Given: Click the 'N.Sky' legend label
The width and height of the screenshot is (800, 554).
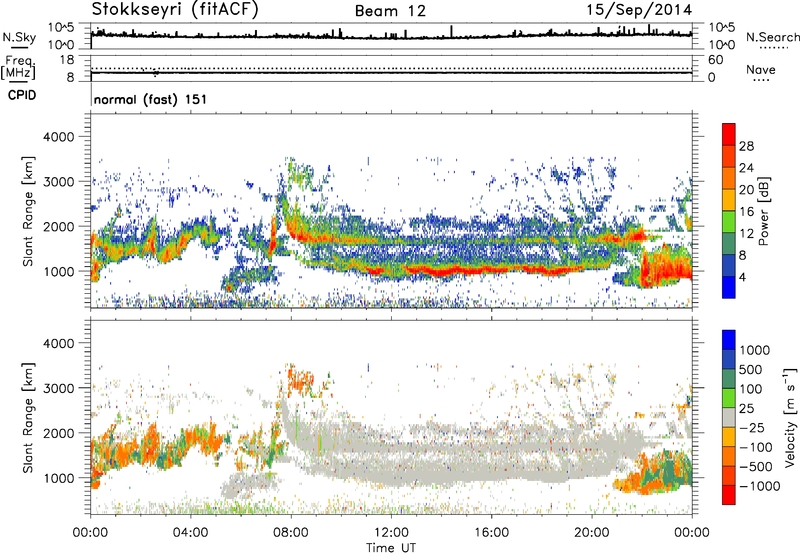Looking at the screenshot, I should pos(19,37).
